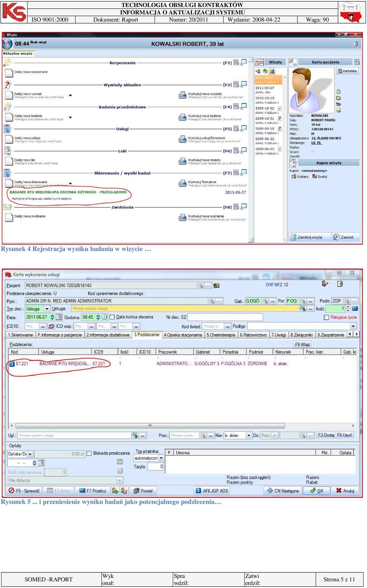Click the Rozpoznania section list icon
367x588 pixels.
pyautogui.click(x=236, y=62)
